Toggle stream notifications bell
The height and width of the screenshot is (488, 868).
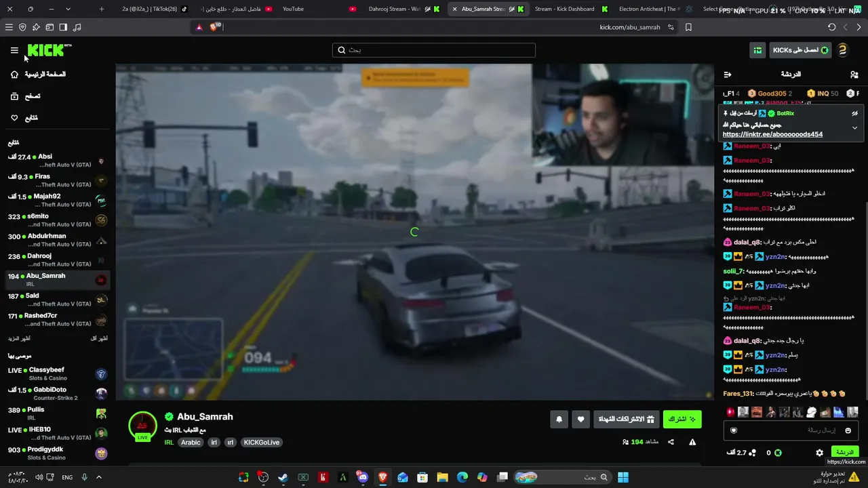[559, 420]
